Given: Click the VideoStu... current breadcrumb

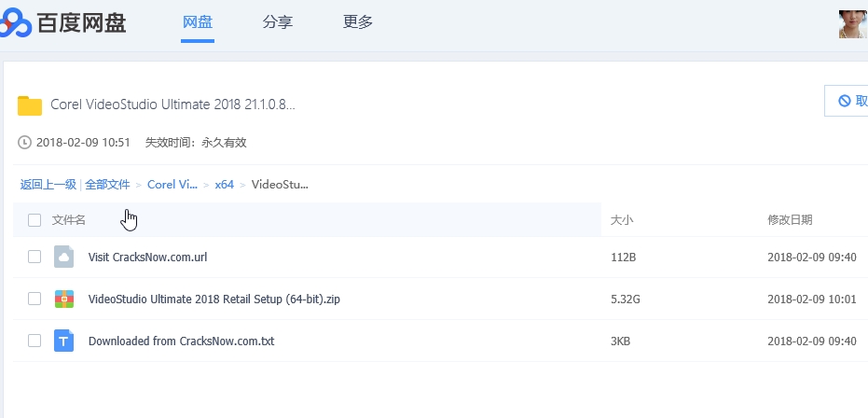Looking at the screenshot, I should [x=280, y=185].
